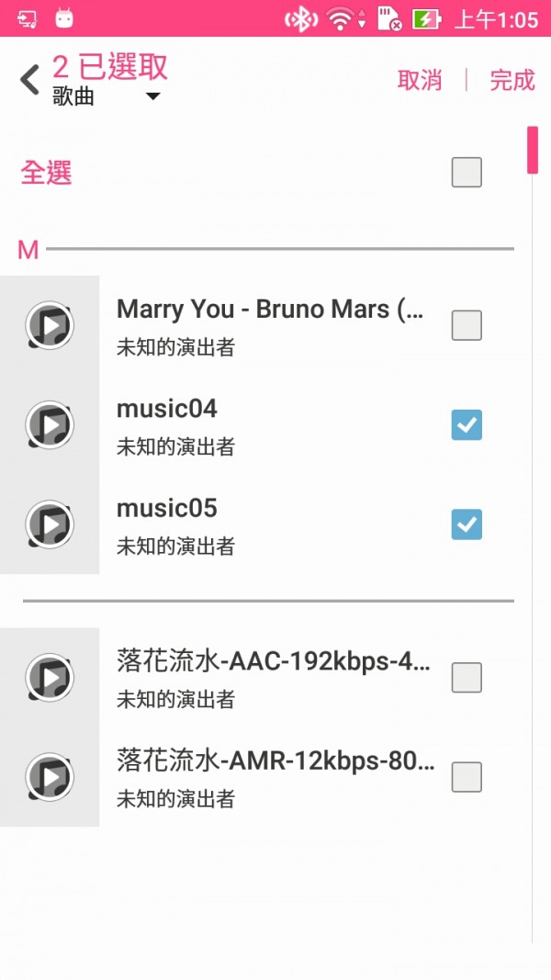Tap the music04 play thumbnail icon
Image resolution: width=551 pixels, height=980 pixels.
pyautogui.click(x=50, y=425)
